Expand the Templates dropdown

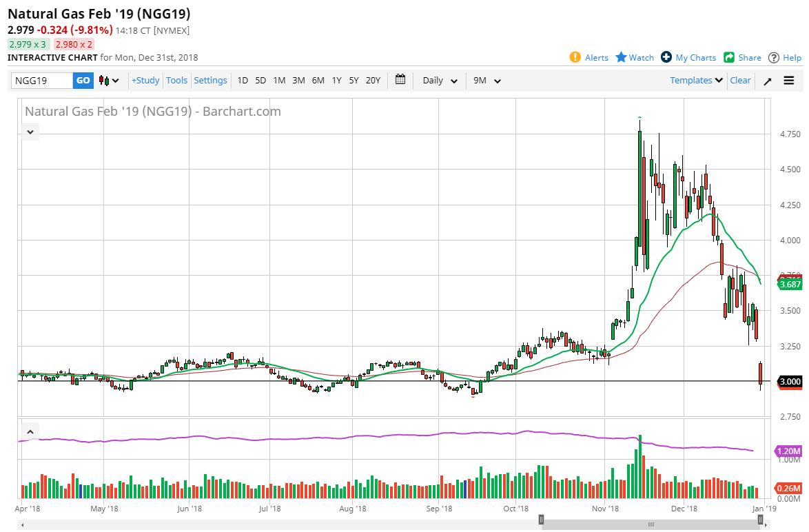tap(697, 81)
